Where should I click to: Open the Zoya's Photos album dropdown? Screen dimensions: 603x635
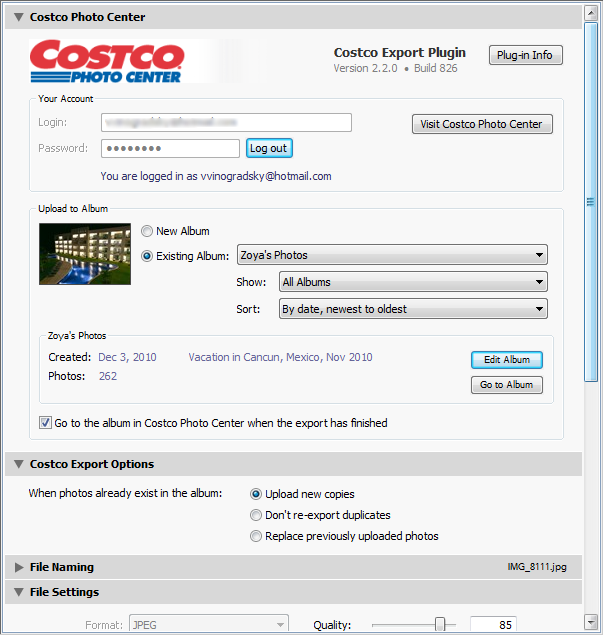(392, 255)
